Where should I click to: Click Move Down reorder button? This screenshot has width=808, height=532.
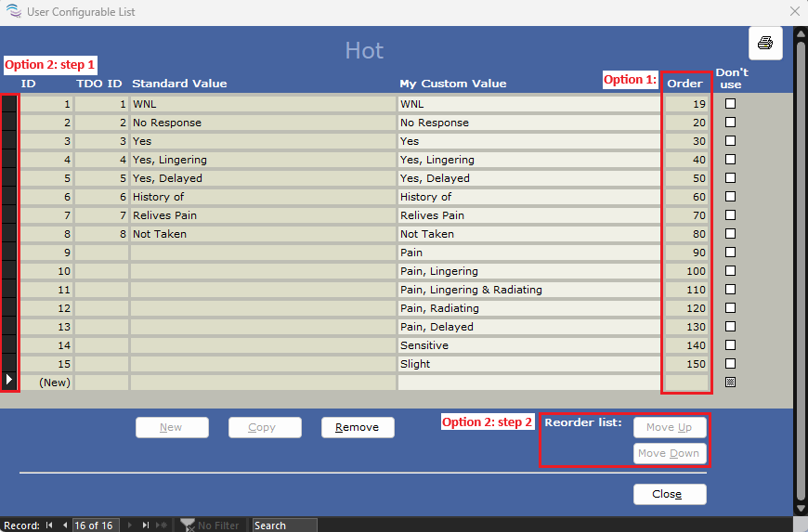(x=670, y=453)
